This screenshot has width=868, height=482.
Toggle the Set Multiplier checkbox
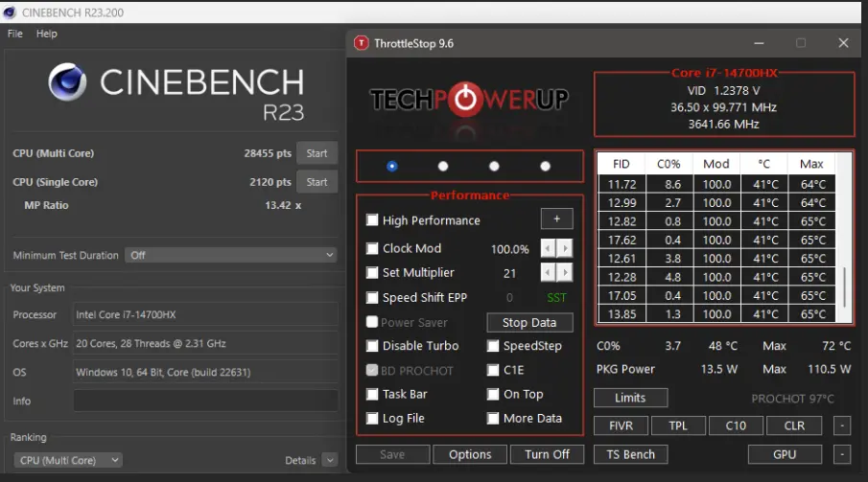click(372, 272)
